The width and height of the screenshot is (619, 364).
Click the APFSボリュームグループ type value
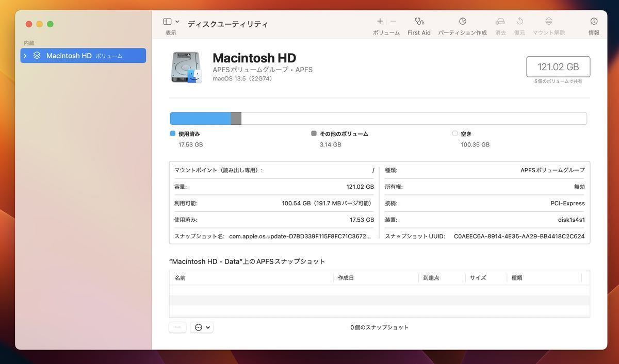point(552,170)
